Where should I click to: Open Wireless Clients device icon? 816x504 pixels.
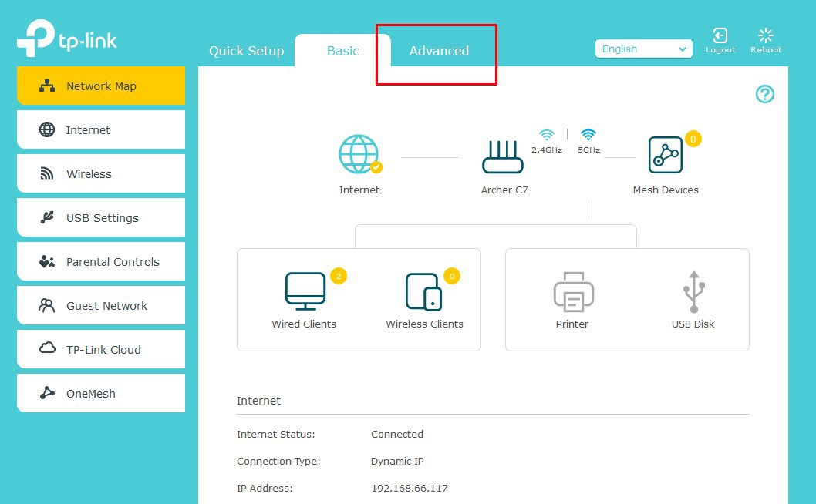click(x=423, y=292)
